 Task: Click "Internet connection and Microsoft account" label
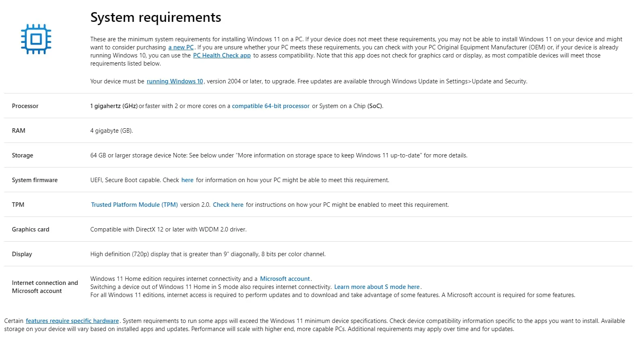click(44, 287)
